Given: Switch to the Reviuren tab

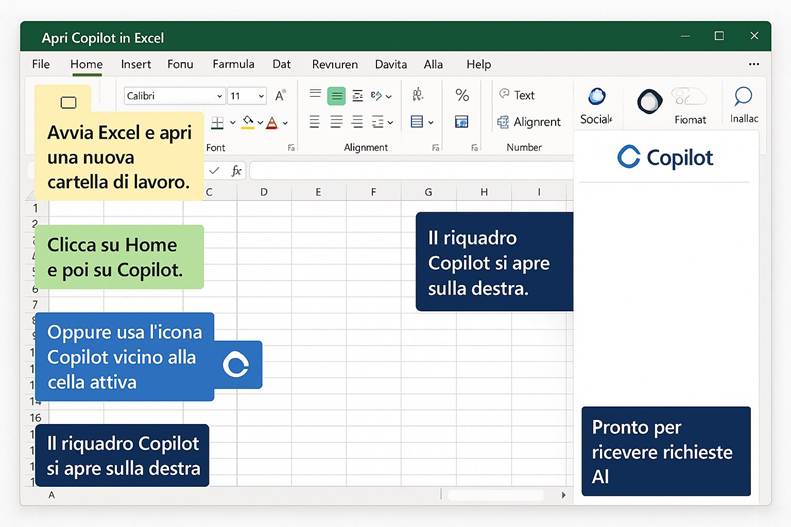Looking at the screenshot, I should [x=335, y=64].
